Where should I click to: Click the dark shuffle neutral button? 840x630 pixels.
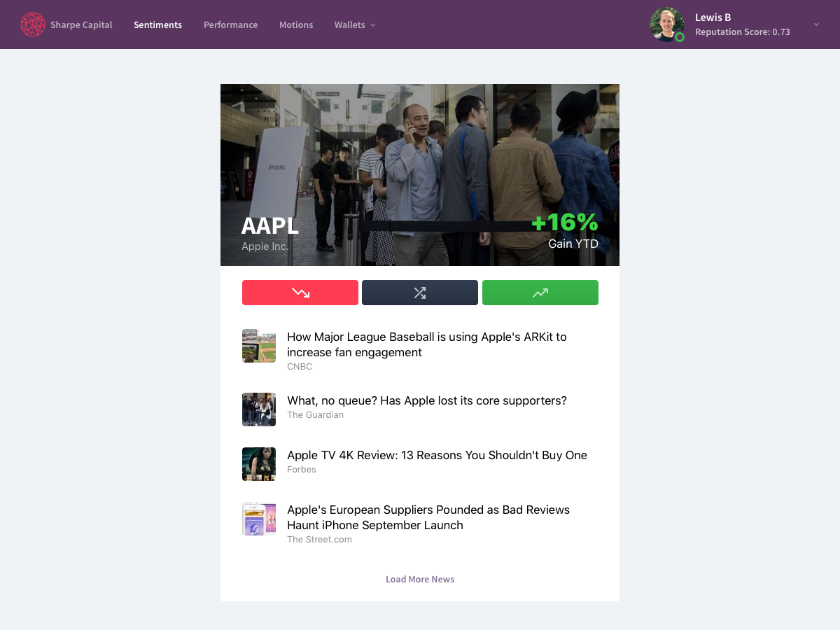click(x=420, y=293)
